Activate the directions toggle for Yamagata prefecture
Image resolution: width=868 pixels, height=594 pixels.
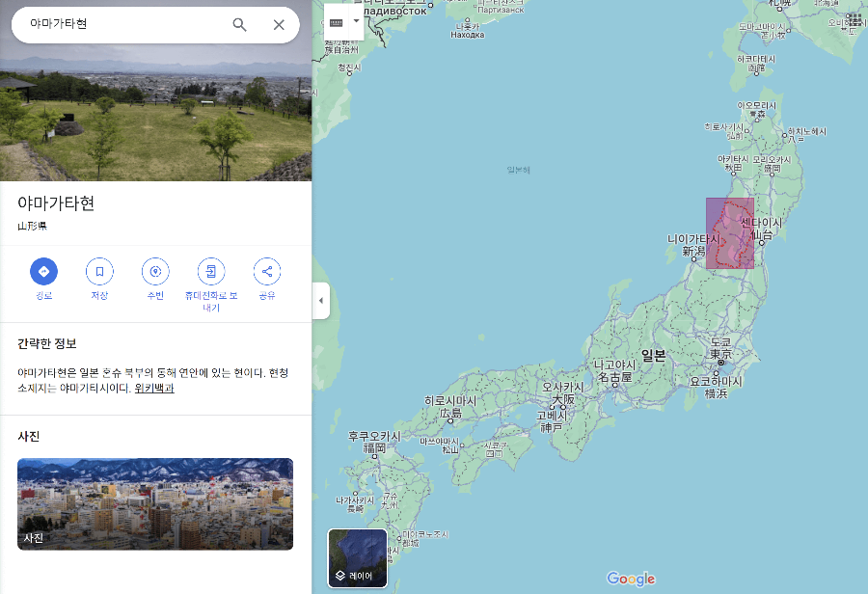click(43, 271)
